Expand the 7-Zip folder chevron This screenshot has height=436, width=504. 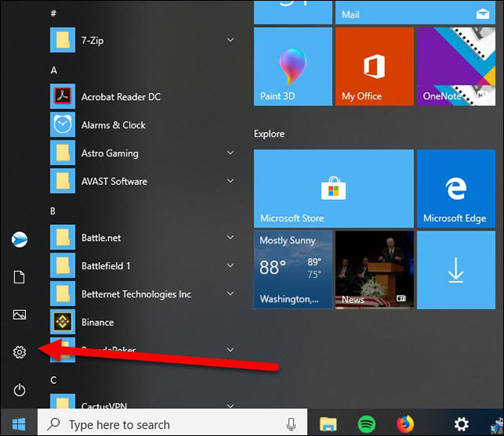231,40
